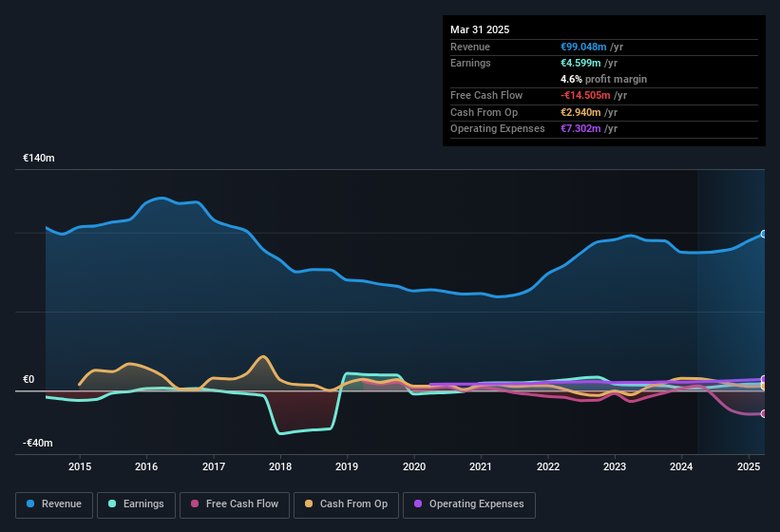Click the orange Cash From Op legend dot

pos(309,503)
